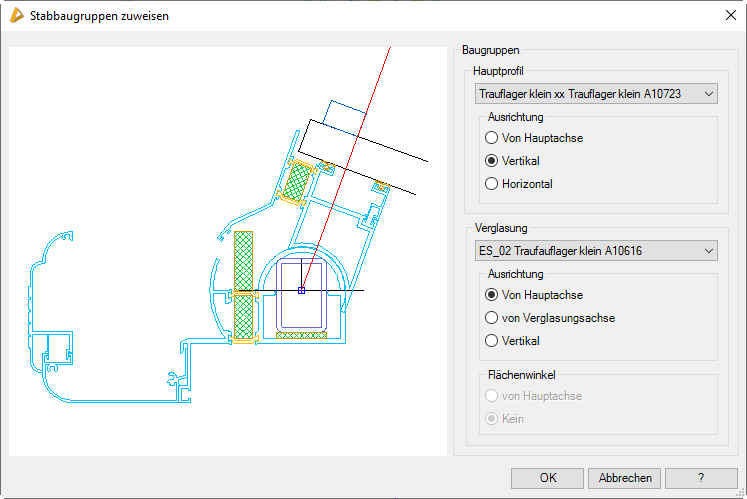Select von Hauptachse in Flächenwinkel group
The image size is (747, 499).
pos(491,396)
